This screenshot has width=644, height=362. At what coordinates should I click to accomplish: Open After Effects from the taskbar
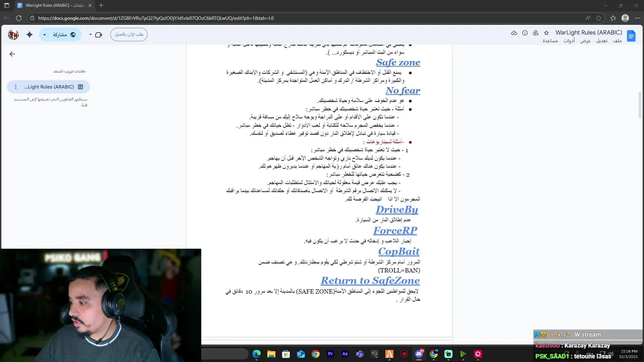tap(345, 354)
